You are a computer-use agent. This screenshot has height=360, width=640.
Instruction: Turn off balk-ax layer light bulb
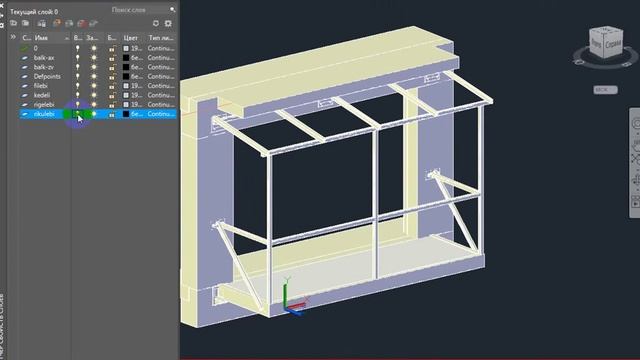(x=78, y=58)
